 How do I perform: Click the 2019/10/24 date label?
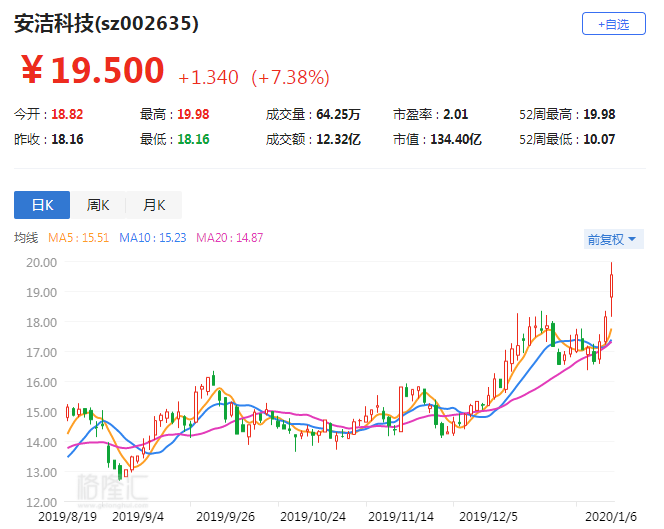point(313,517)
